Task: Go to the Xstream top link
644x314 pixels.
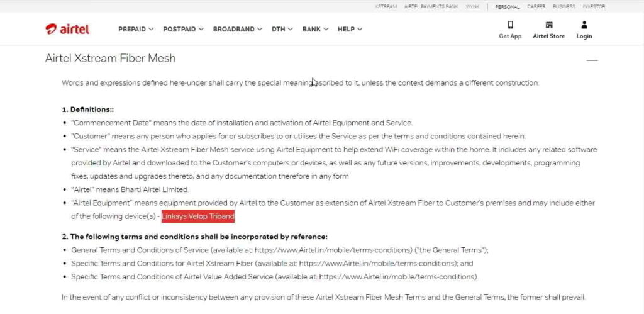Action: coord(386,6)
